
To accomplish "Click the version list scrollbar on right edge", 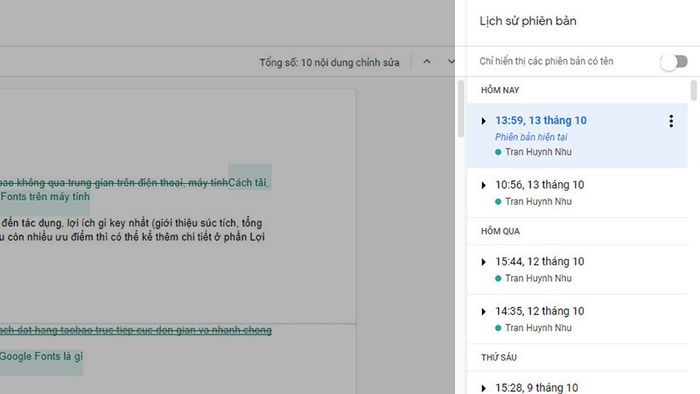I will [x=693, y=90].
